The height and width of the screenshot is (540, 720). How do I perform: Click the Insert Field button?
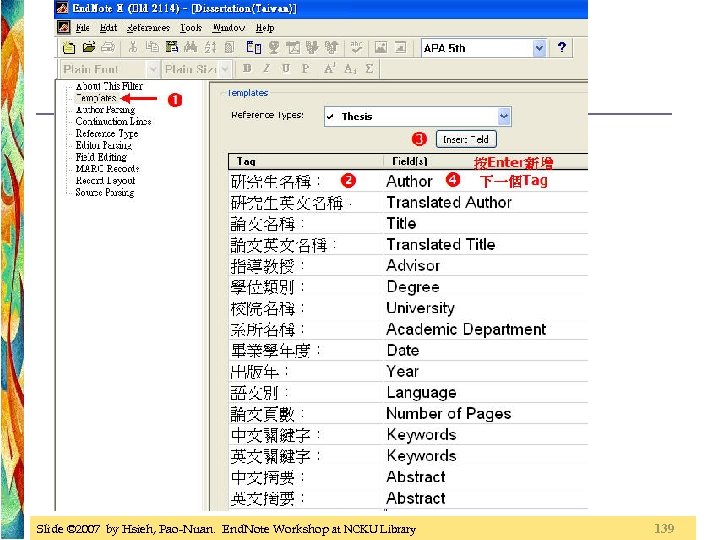(466, 139)
